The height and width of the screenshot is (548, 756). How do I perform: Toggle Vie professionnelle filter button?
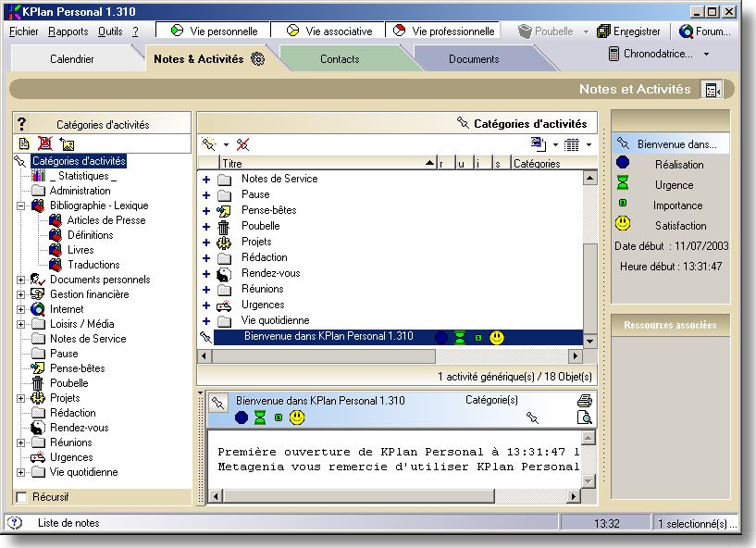[x=442, y=31]
